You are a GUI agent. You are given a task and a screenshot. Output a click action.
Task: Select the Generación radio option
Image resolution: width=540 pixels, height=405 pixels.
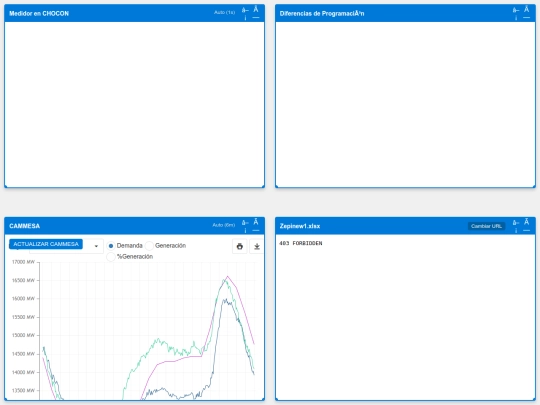pos(149,246)
